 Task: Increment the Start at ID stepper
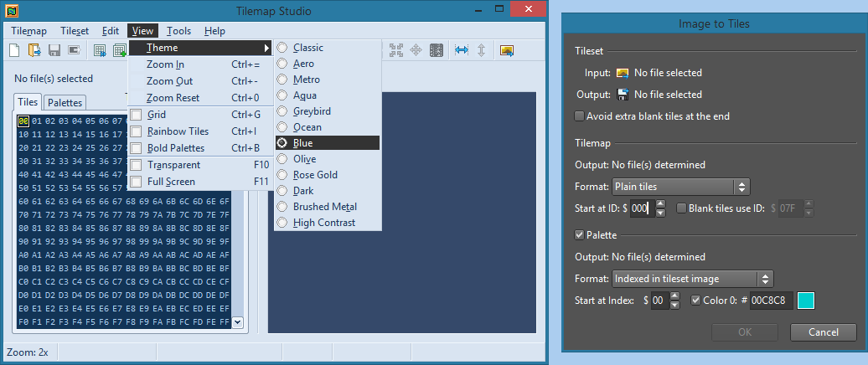660,203
